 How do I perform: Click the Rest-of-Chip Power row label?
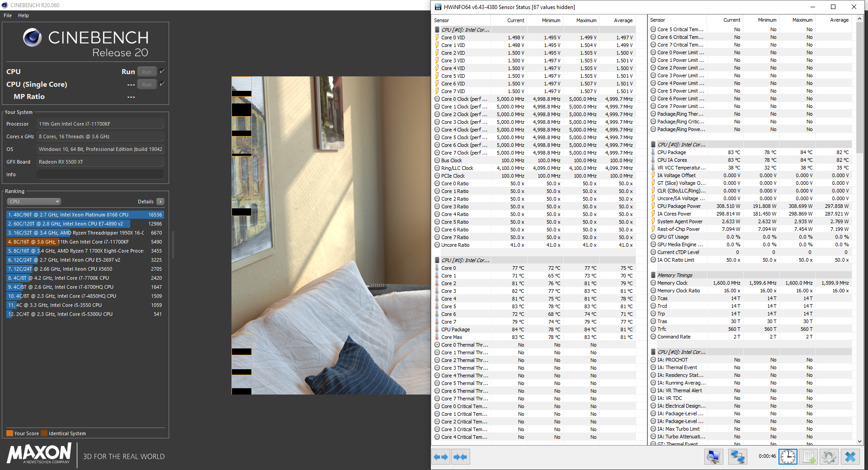[679, 229]
